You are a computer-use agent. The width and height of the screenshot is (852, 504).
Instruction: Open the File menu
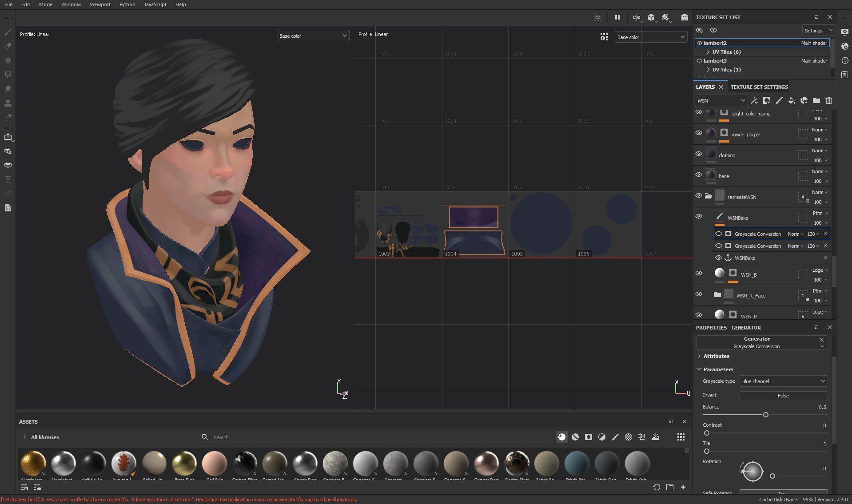click(8, 4)
